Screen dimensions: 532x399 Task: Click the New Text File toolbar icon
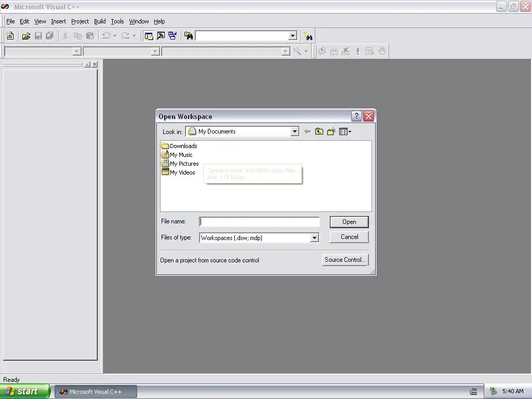click(x=10, y=36)
